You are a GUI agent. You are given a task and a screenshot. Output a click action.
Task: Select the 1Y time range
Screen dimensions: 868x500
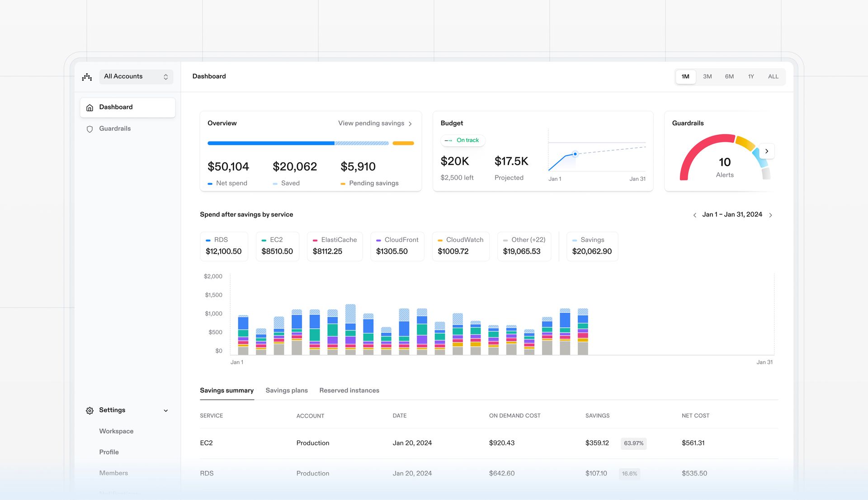(751, 76)
